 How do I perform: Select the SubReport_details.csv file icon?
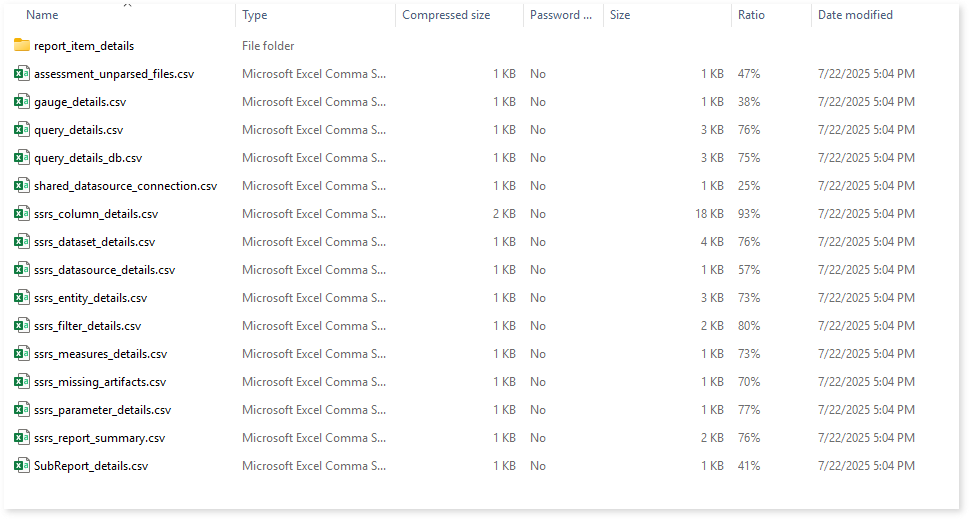(x=22, y=465)
